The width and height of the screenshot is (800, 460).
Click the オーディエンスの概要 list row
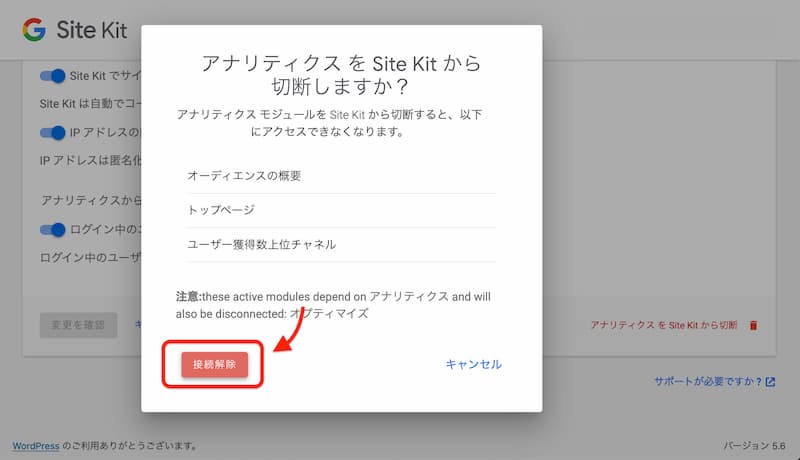click(x=341, y=176)
